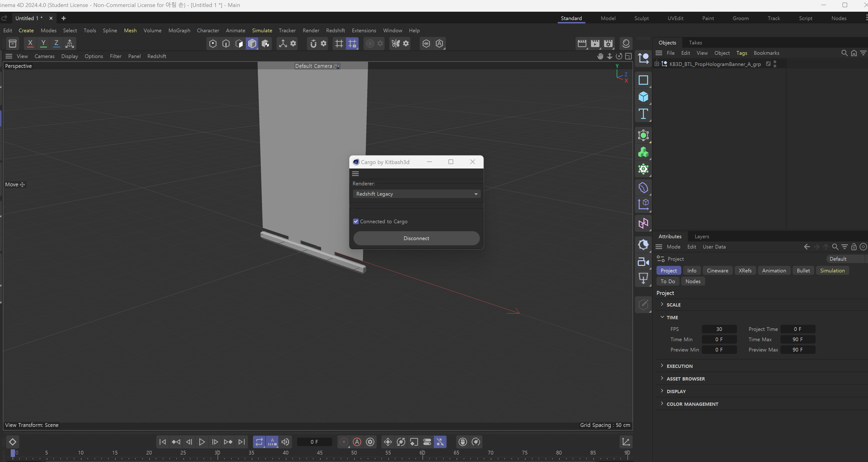Toggle loop playback mode
868x462 pixels.
click(259, 442)
